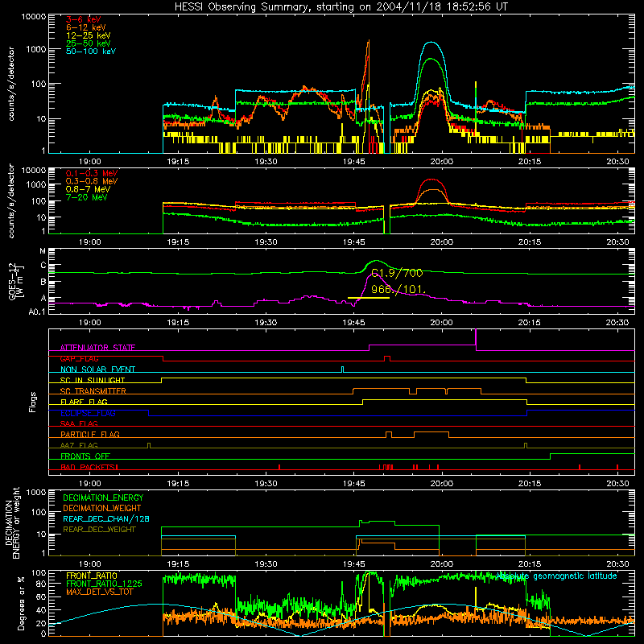Choose the SC_TRANSMITTER flag label
This screenshot has height=644, width=644.
[x=93, y=391]
